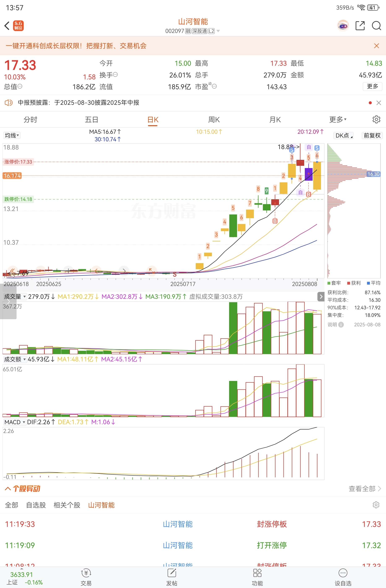Dismiss the 中报预披露 notice
The height and width of the screenshot is (588, 386).
click(379, 103)
